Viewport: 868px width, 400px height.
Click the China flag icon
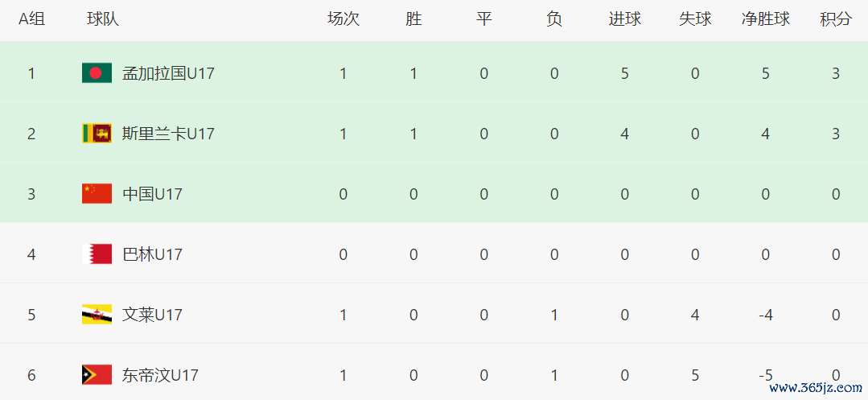point(97,194)
